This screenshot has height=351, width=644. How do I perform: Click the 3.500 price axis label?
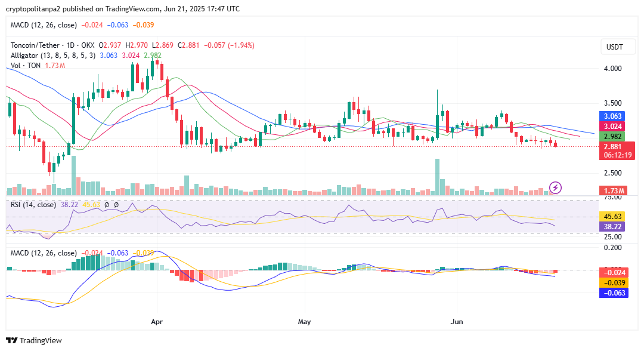pyautogui.click(x=612, y=103)
